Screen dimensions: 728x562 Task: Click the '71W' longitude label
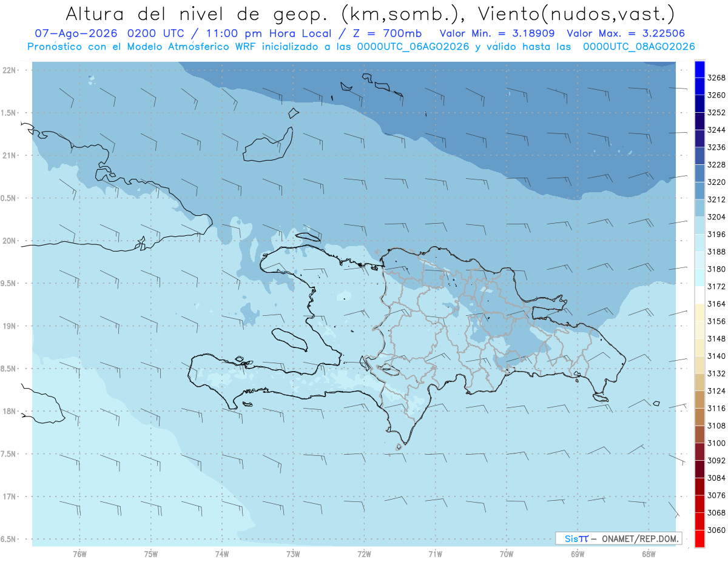tap(435, 553)
